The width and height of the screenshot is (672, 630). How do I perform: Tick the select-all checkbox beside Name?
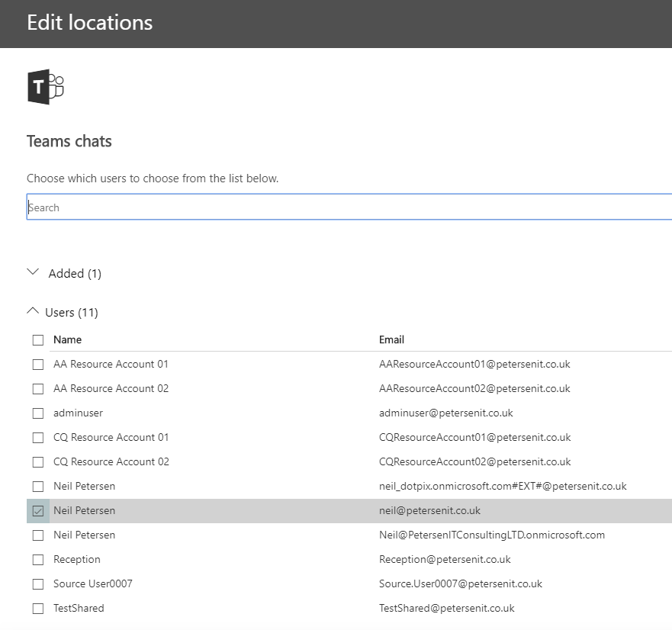(x=38, y=340)
